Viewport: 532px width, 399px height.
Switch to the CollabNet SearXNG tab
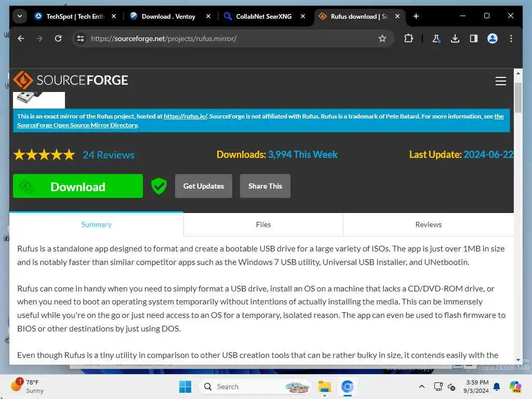(x=263, y=16)
